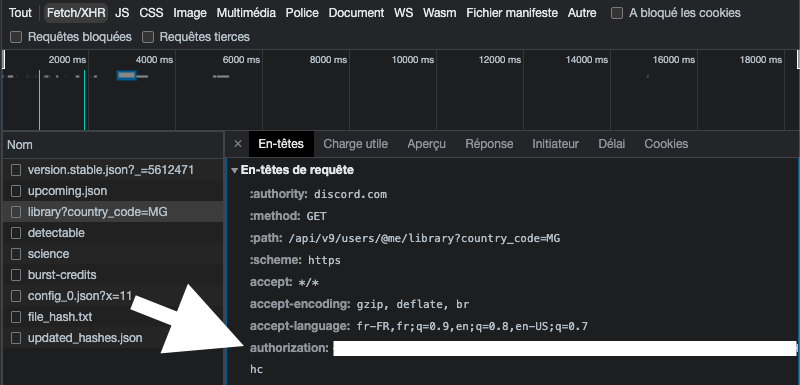Tick the checkbox beside library?country_code=MG

tap(16, 212)
